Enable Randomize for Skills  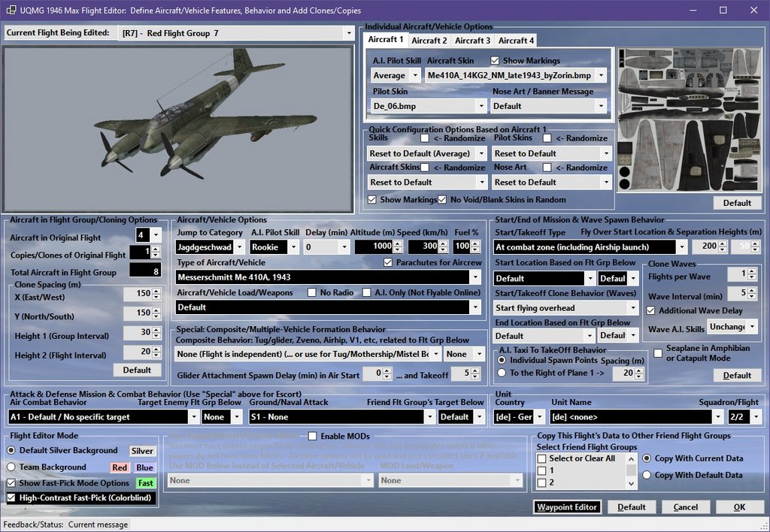pos(425,138)
